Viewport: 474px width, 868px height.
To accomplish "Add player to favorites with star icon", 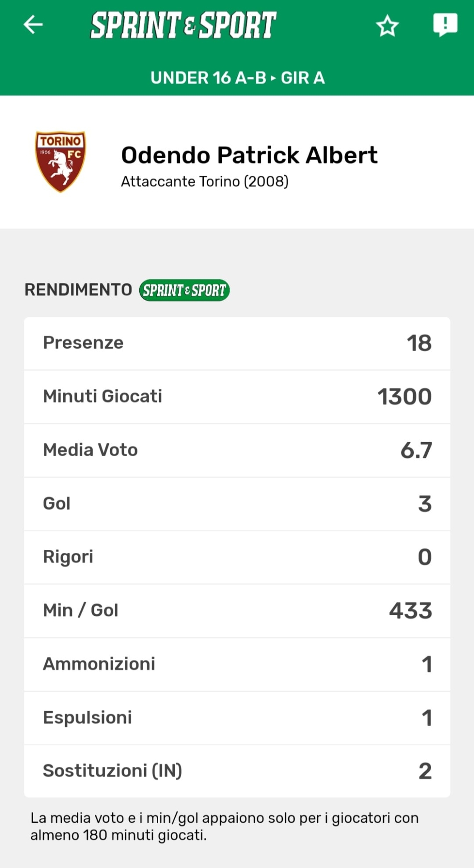I will tap(387, 26).
